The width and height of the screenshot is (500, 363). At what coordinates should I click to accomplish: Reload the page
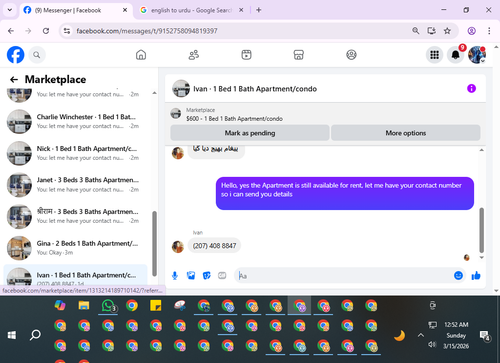[46, 31]
